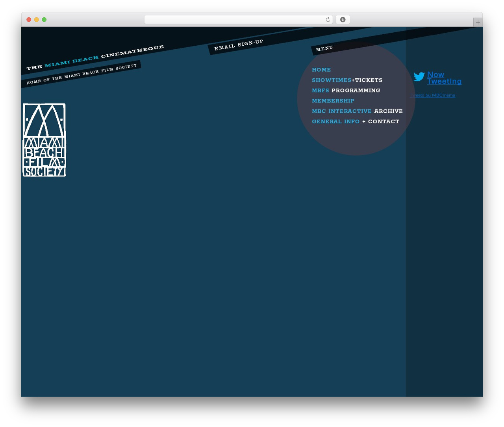This screenshot has width=504, height=427.
Task: Click the browser reload icon
Action: (x=328, y=20)
